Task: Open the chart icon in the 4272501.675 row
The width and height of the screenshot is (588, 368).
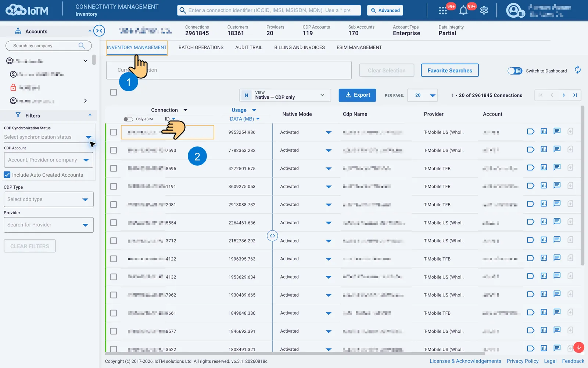Action: click(x=544, y=167)
